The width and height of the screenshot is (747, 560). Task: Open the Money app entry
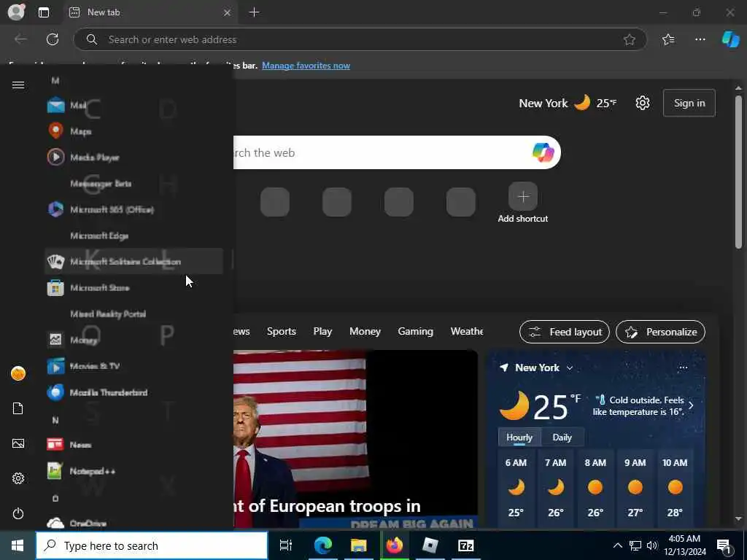[x=133, y=340]
